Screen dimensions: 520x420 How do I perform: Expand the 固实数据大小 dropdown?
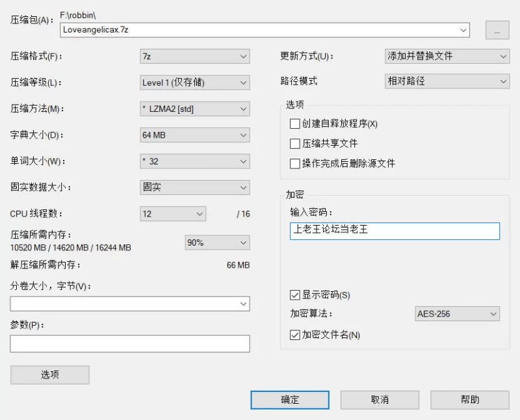[x=194, y=187]
